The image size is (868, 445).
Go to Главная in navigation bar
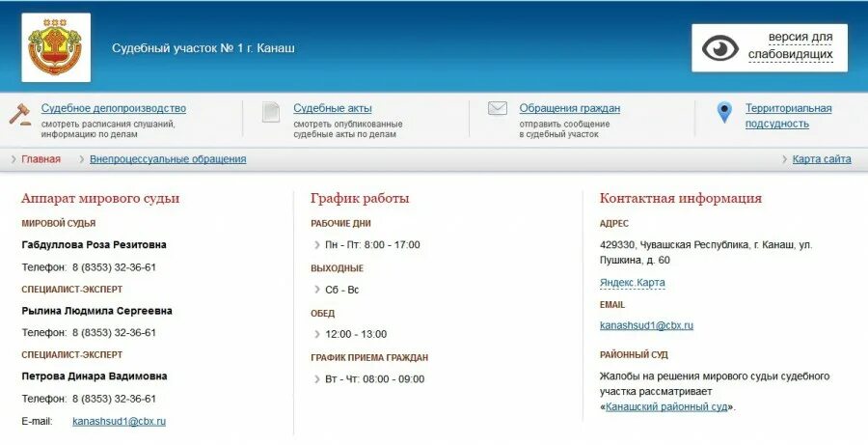(x=41, y=159)
